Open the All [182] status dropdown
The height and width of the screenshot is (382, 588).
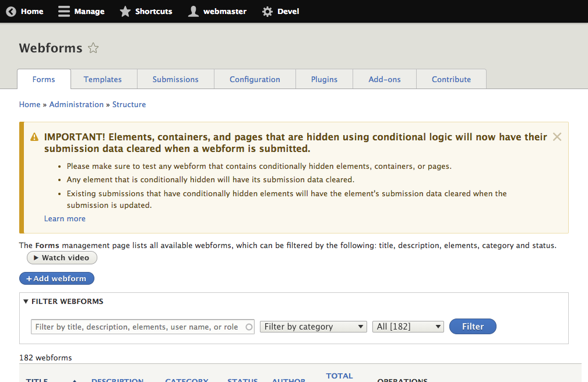[407, 326]
